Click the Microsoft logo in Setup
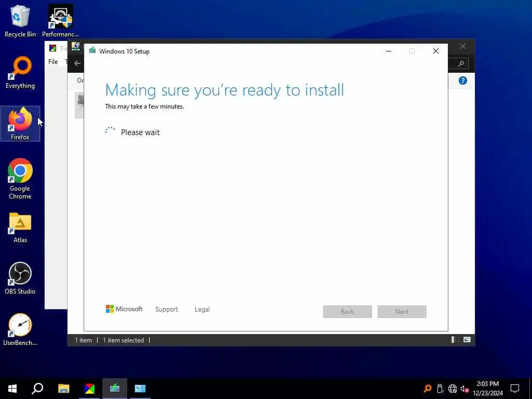 [124, 309]
